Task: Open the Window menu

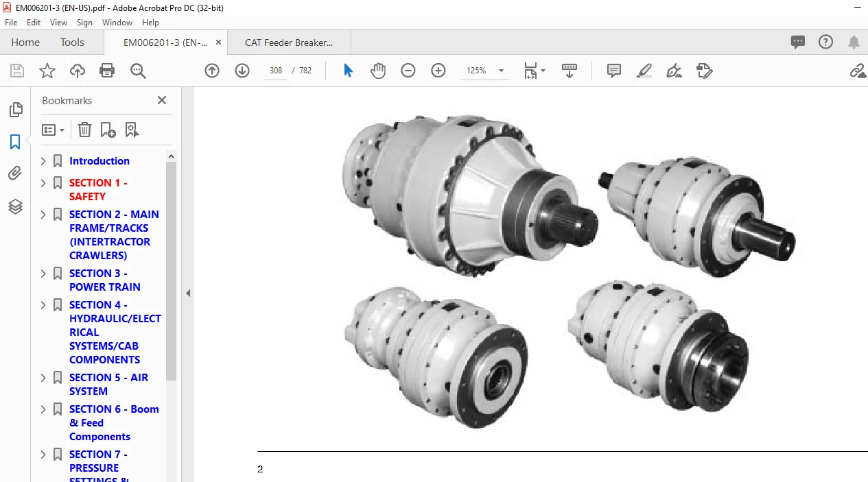Action: (117, 23)
